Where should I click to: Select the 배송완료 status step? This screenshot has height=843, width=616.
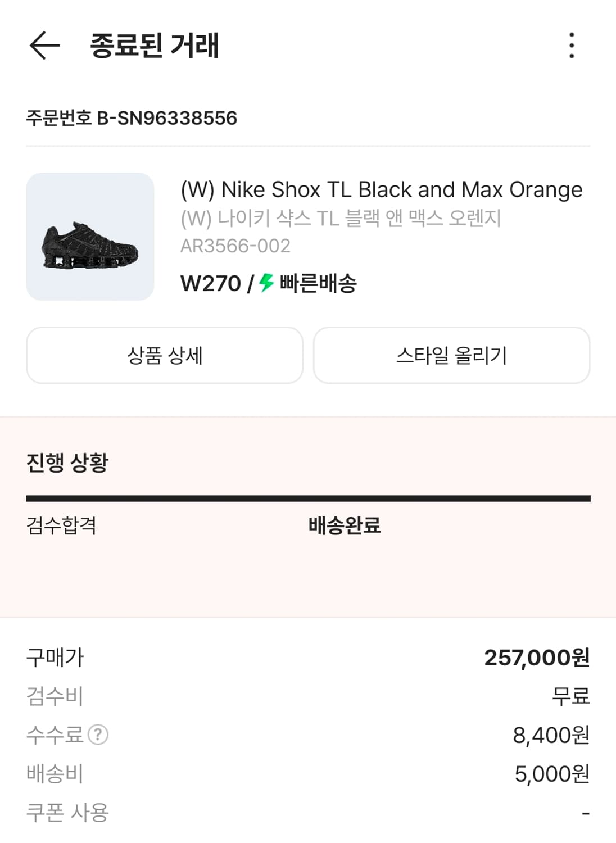pos(345,525)
